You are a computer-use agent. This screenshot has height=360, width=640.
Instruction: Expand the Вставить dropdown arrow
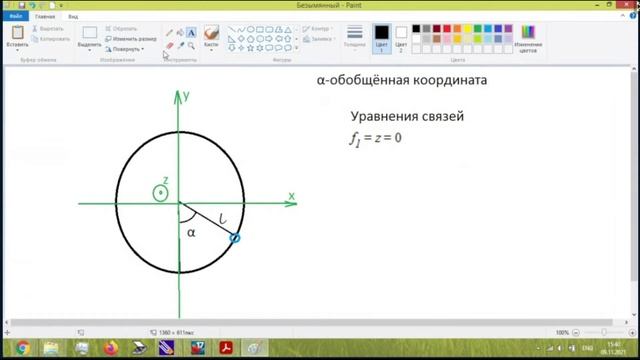coord(18,50)
